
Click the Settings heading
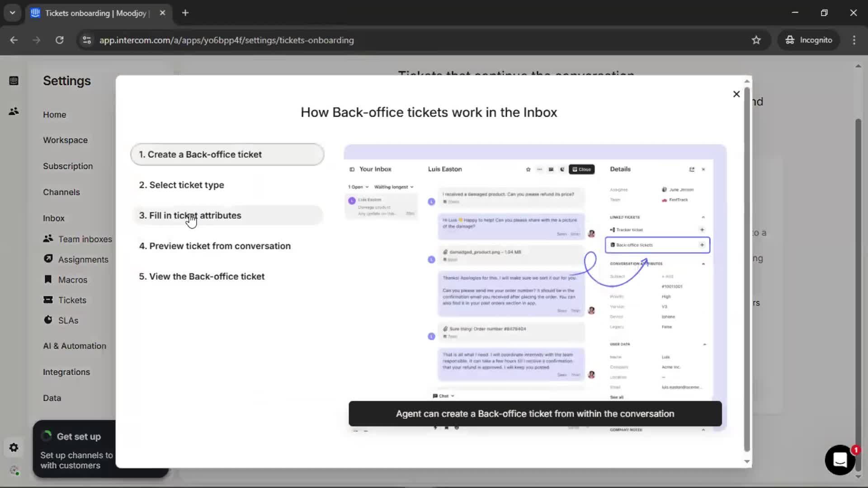tap(67, 81)
